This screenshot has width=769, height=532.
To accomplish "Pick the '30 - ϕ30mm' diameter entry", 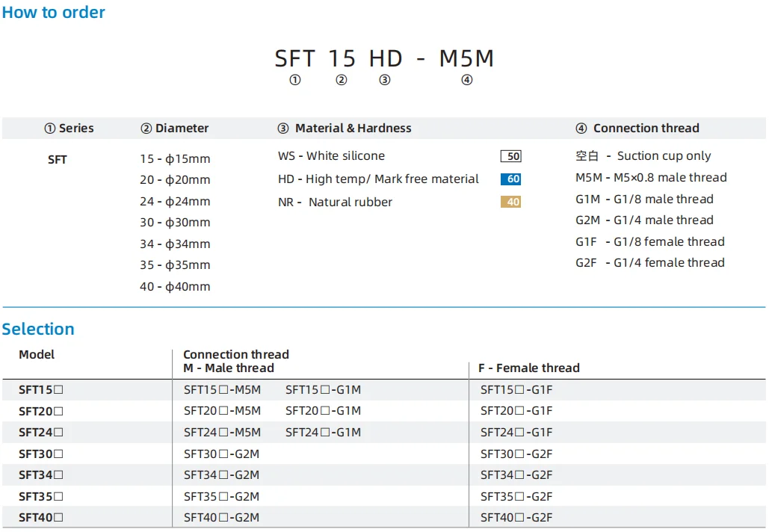I will click(175, 223).
